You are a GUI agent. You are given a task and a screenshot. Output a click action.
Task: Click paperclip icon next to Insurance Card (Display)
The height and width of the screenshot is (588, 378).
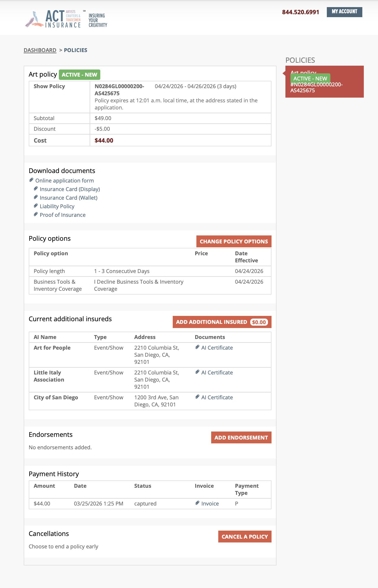point(36,189)
